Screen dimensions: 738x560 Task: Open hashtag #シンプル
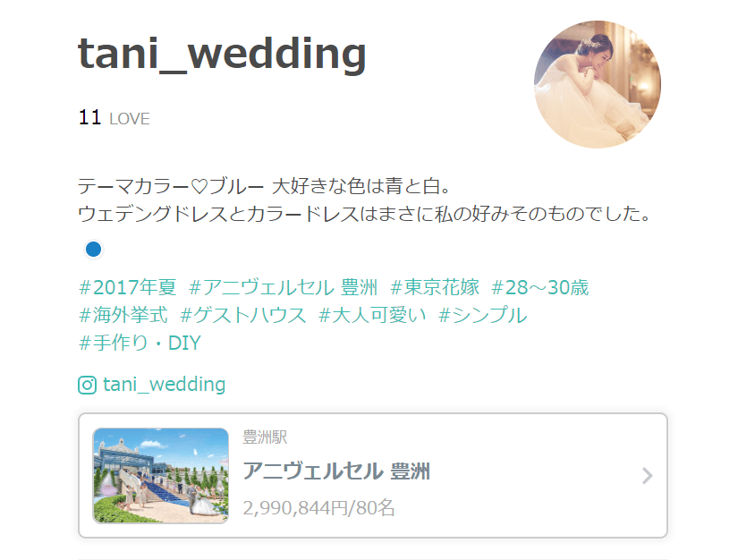(x=482, y=315)
